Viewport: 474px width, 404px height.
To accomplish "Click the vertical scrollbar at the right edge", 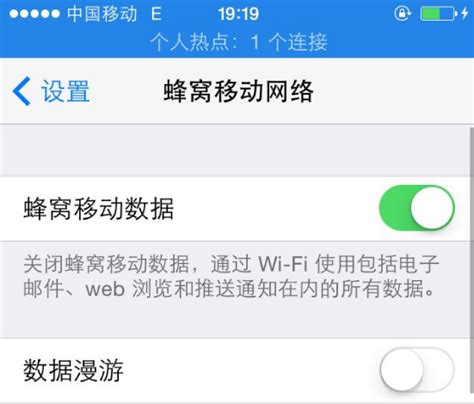I will point(472,264).
